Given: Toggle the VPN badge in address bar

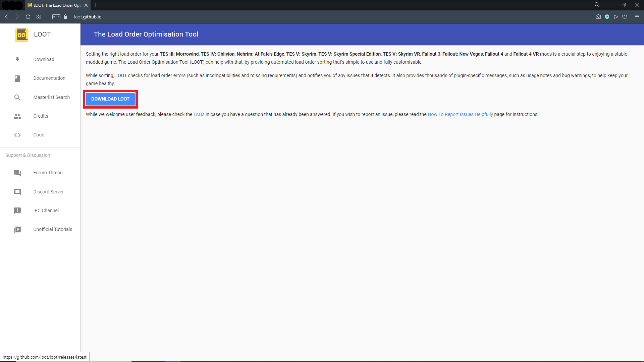Looking at the screenshot, I should coord(56,17).
